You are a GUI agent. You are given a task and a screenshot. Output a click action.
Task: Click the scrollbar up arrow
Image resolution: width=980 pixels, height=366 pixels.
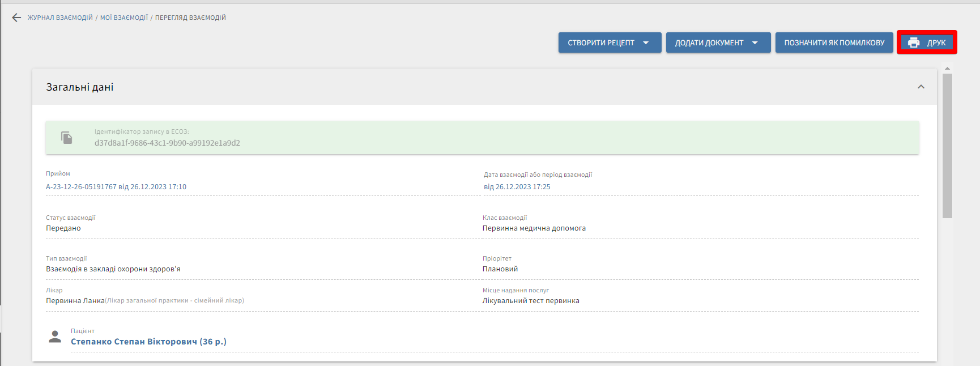[947, 69]
